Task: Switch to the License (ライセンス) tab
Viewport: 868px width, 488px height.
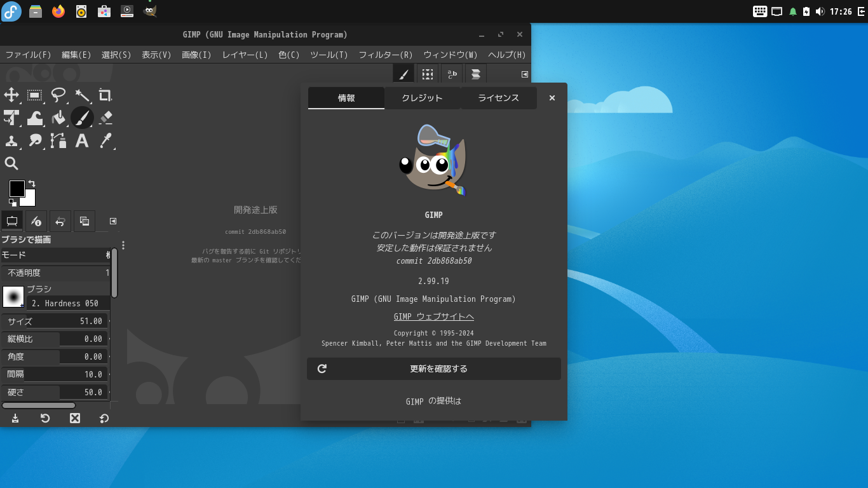Action: [x=498, y=98]
